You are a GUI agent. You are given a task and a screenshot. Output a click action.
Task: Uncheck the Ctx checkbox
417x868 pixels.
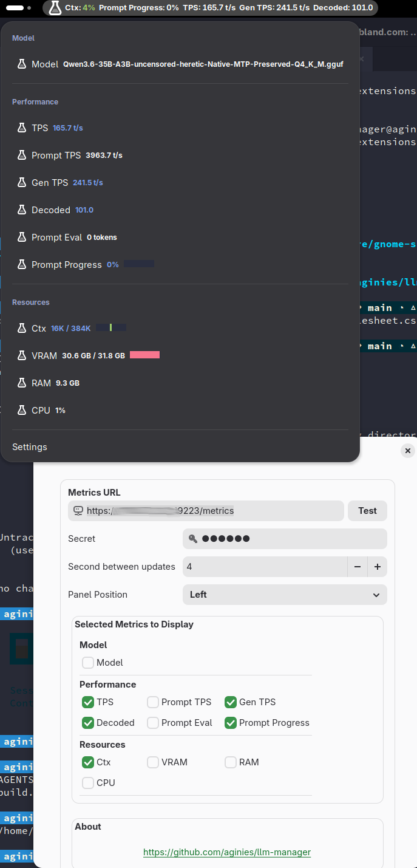pyautogui.click(x=88, y=762)
